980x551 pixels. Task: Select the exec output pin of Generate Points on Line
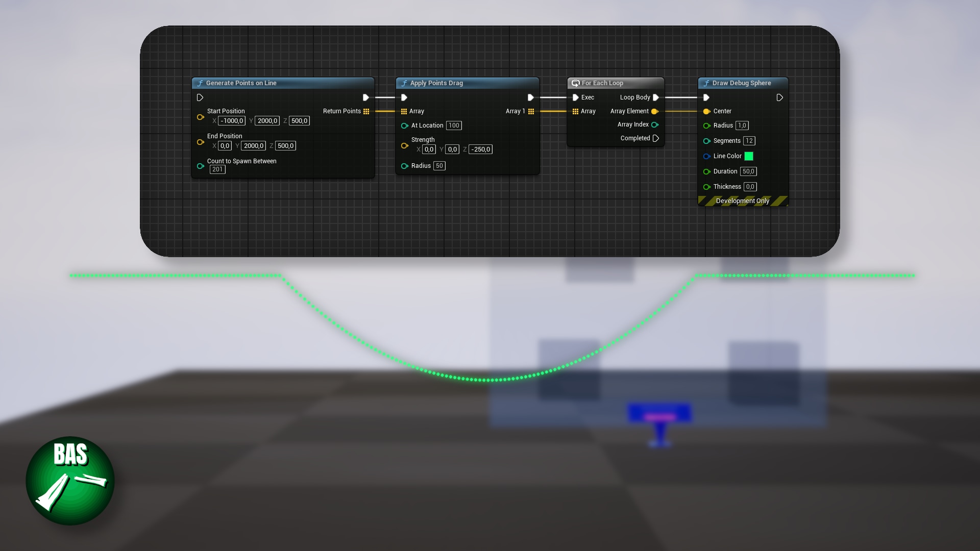point(365,97)
